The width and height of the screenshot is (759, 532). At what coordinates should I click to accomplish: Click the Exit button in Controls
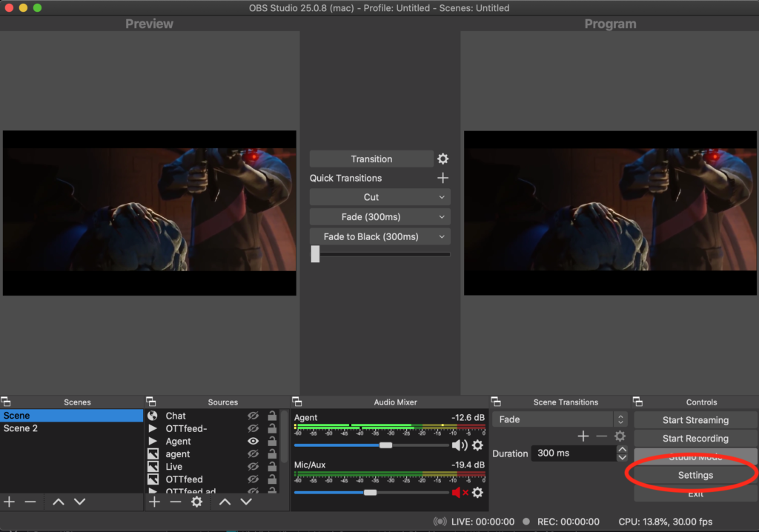coord(695,493)
